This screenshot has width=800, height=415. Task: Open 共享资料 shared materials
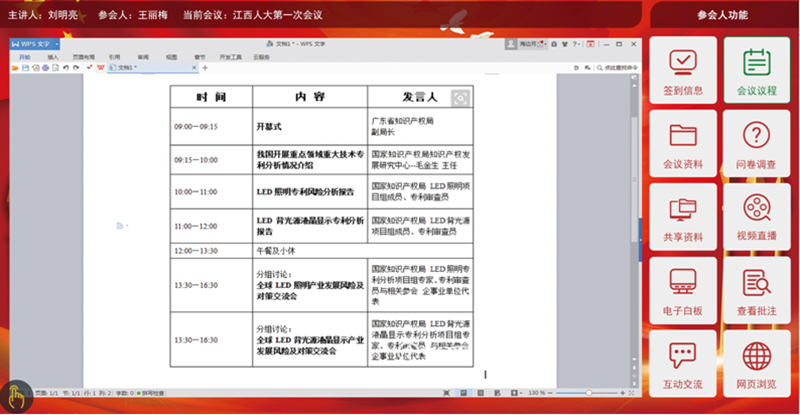pyautogui.click(x=683, y=217)
